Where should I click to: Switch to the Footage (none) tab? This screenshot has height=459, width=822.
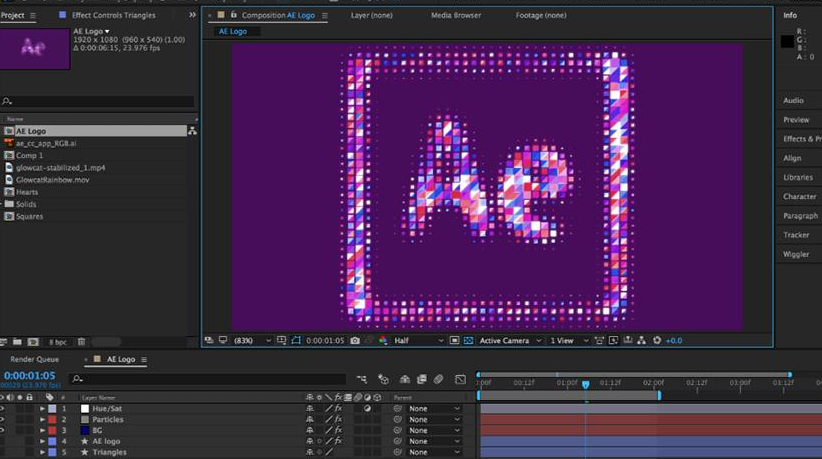540,15
